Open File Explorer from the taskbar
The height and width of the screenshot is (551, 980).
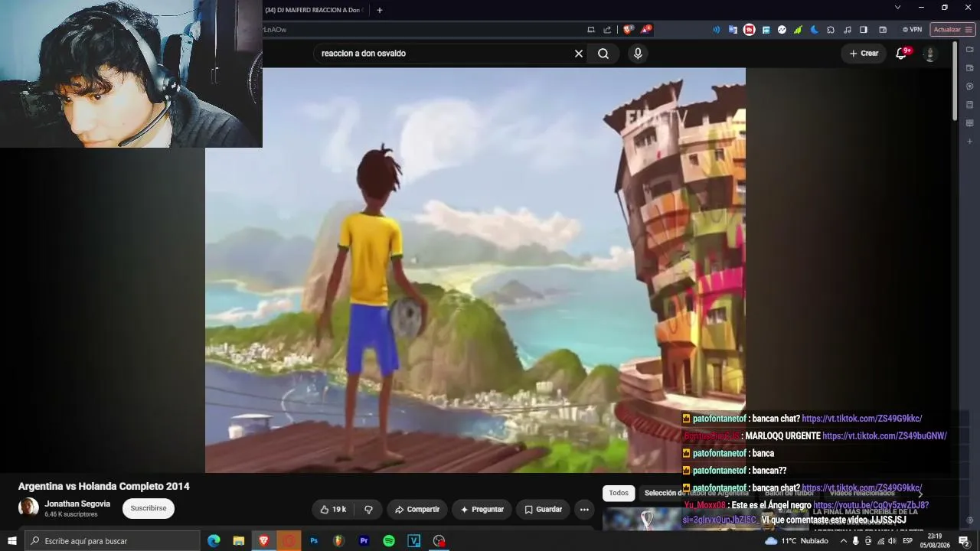239,541
